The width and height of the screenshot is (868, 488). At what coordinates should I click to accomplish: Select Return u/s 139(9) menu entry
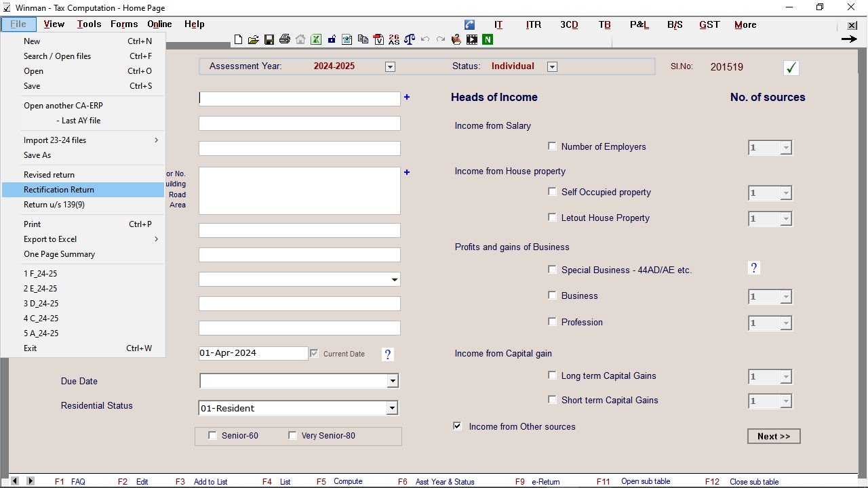click(x=83, y=205)
